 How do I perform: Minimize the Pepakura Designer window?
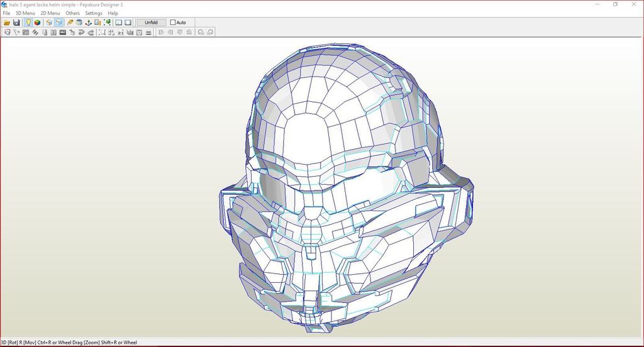pos(597,4)
